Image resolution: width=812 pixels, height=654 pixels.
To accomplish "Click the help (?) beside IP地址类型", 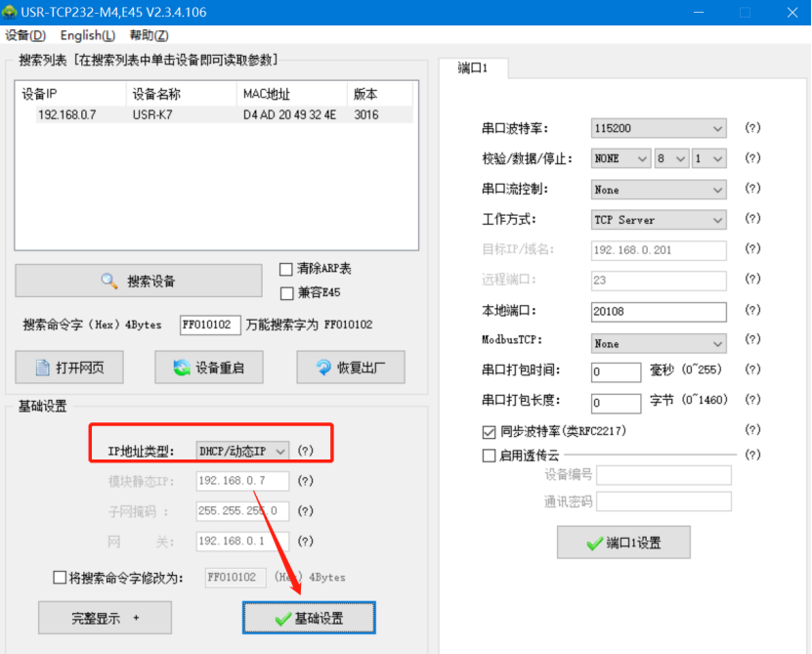I will [306, 451].
